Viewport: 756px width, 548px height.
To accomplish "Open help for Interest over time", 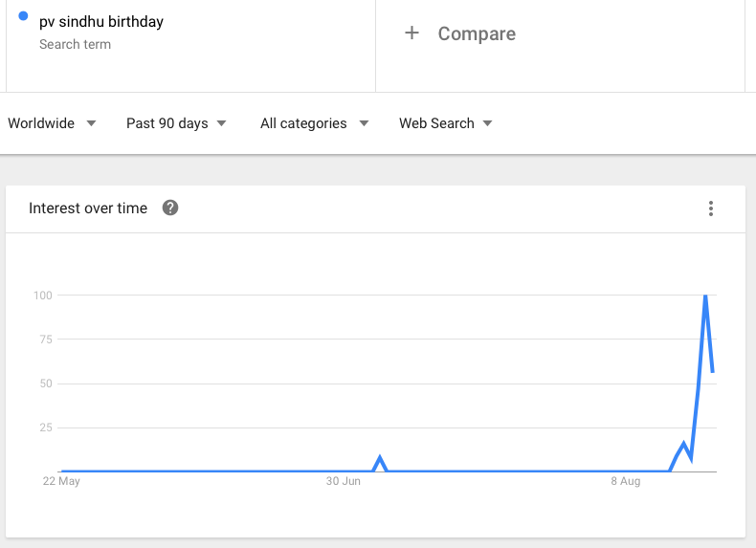I will [x=170, y=208].
